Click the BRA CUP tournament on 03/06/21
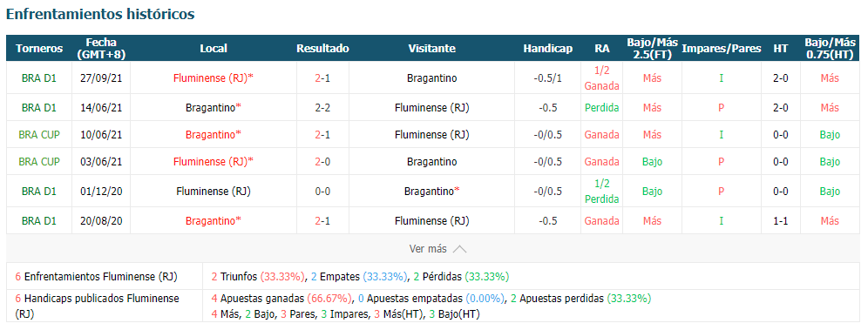Image resolution: width=868 pixels, height=330 pixels. [x=39, y=162]
